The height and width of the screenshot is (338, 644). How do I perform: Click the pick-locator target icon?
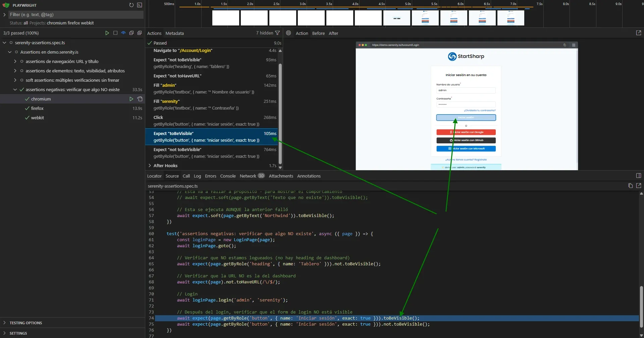pos(288,33)
